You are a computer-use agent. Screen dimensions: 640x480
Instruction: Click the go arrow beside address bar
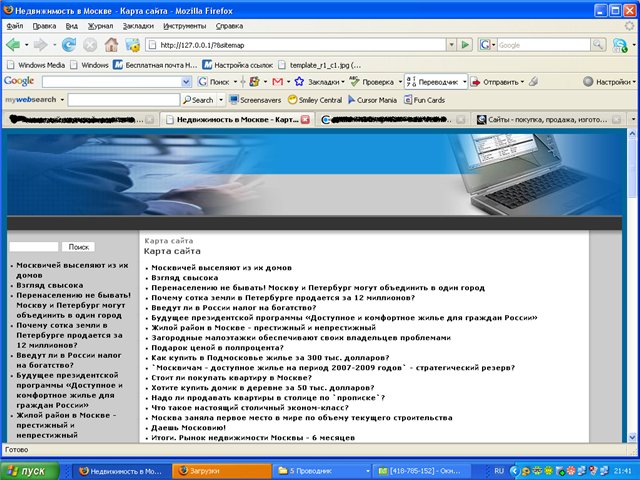click(465, 45)
